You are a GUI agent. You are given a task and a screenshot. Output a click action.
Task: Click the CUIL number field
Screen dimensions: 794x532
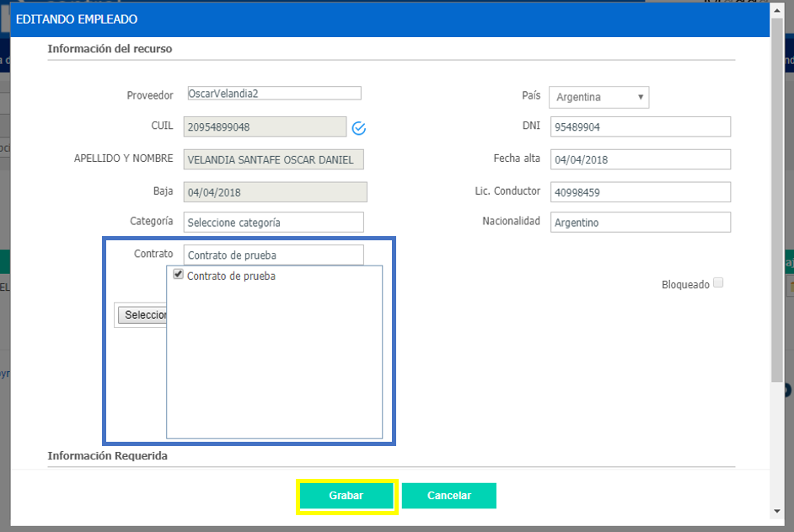[x=265, y=127]
